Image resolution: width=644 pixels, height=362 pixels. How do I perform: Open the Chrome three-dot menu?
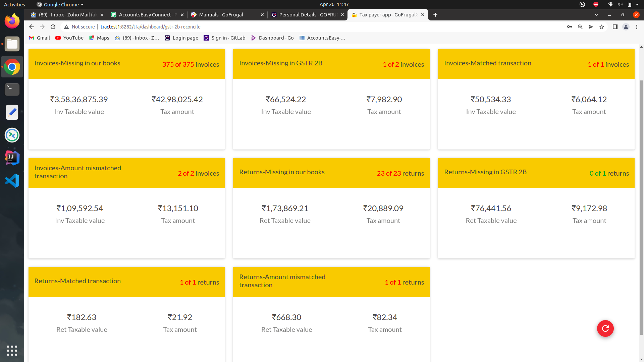tap(637, 27)
